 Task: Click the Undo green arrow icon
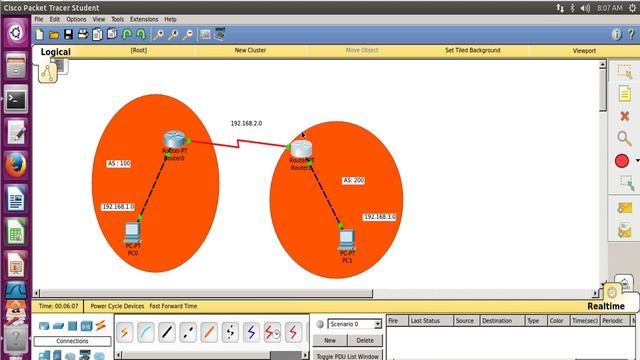coord(127,35)
